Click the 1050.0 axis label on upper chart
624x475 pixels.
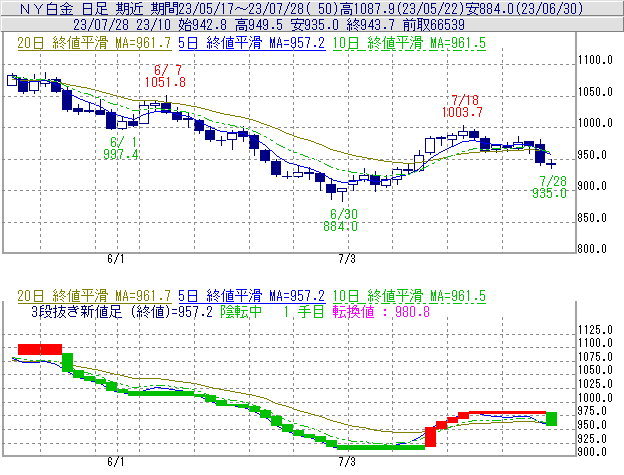tap(595, 92)
